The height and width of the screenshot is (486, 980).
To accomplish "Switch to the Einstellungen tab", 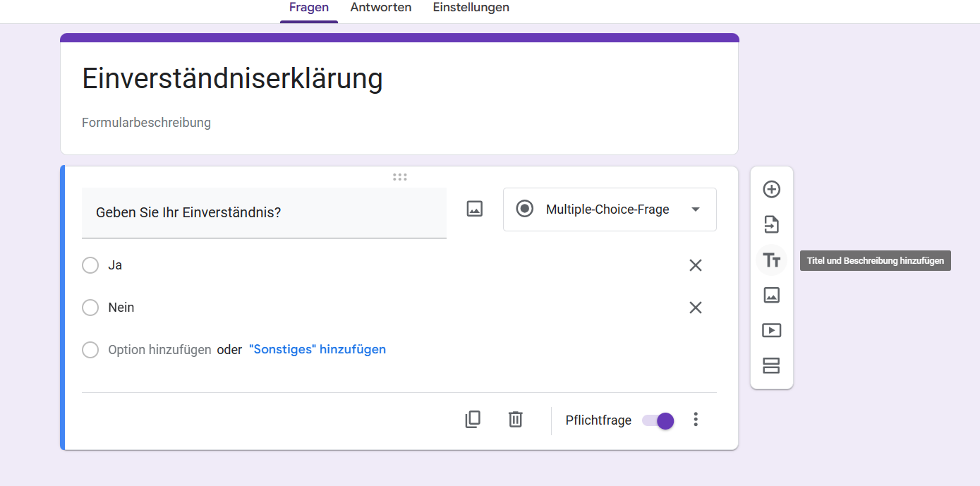I will [x=471, y=8].
